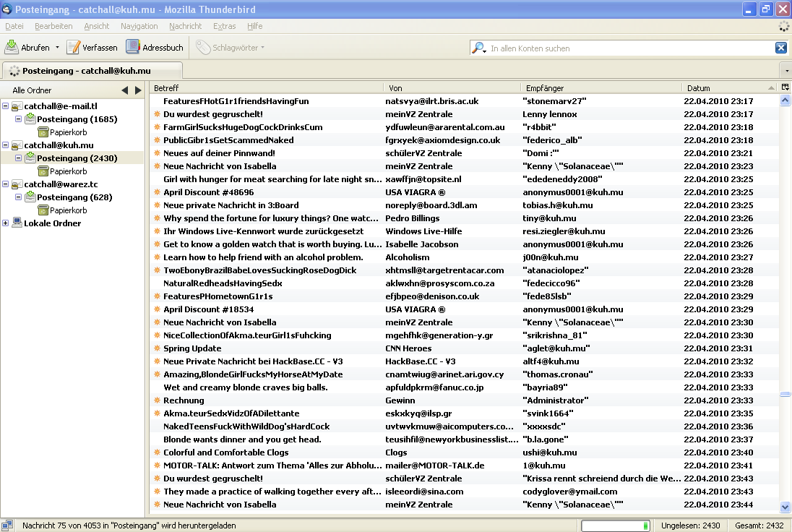Collapse the catchall@kuh.mu account
The image size is (792, 532).
pos(5,145)
